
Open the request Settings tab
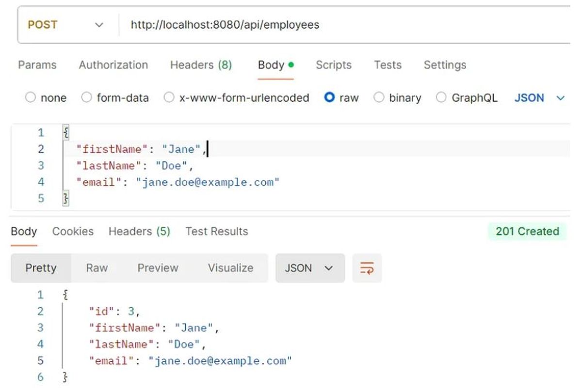point(445,65)
